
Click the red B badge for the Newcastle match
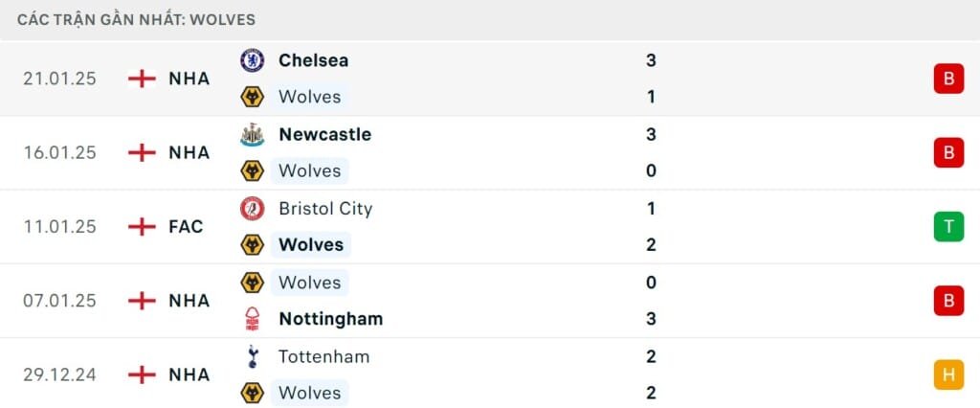click(948, 152)
